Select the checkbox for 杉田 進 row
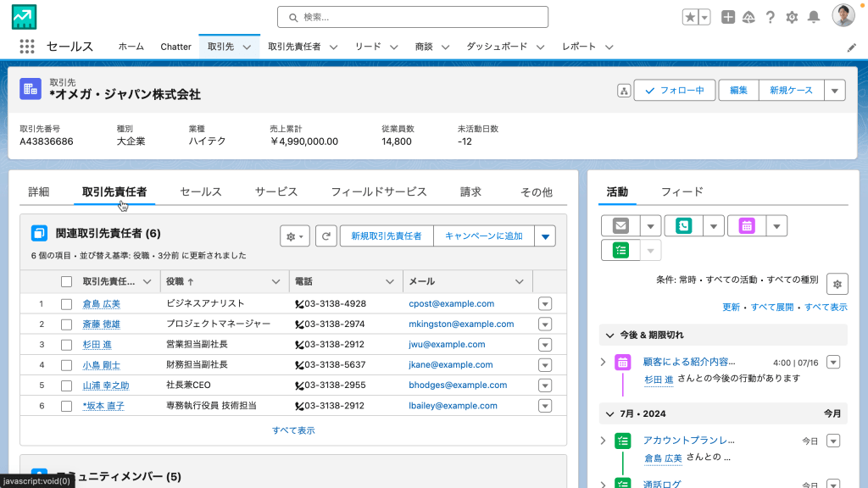 click(x=66, y=345)
